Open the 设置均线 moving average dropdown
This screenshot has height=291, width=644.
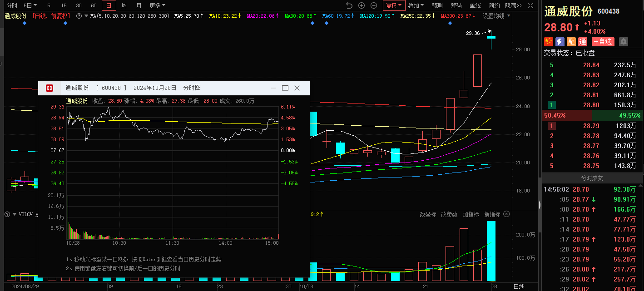click(x=496, y=16)
